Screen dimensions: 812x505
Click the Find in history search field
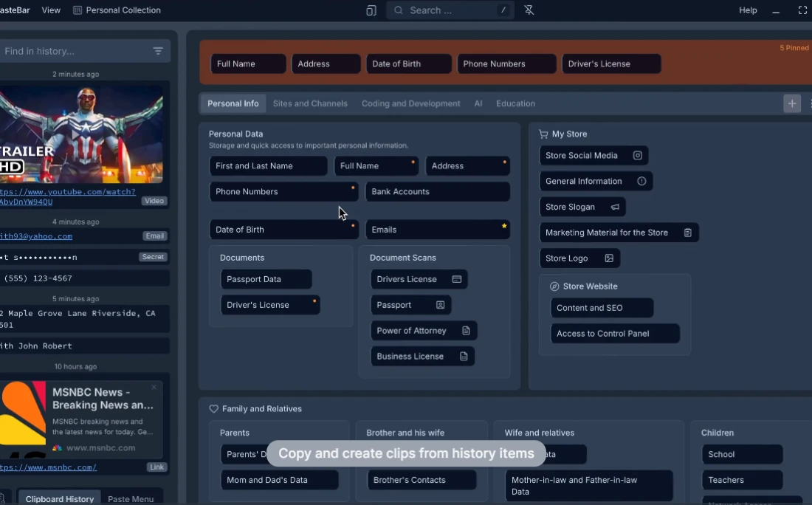pyautogui.click(x=74, y=51)
